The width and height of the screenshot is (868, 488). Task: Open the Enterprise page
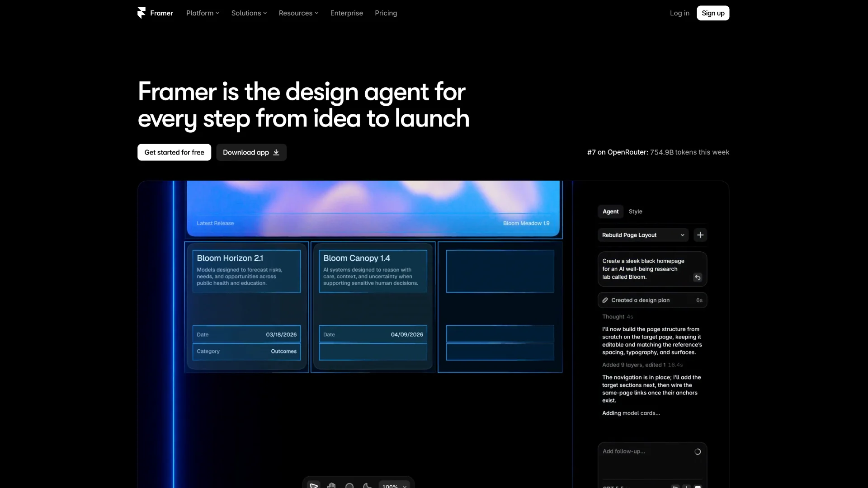click(346, 13)
